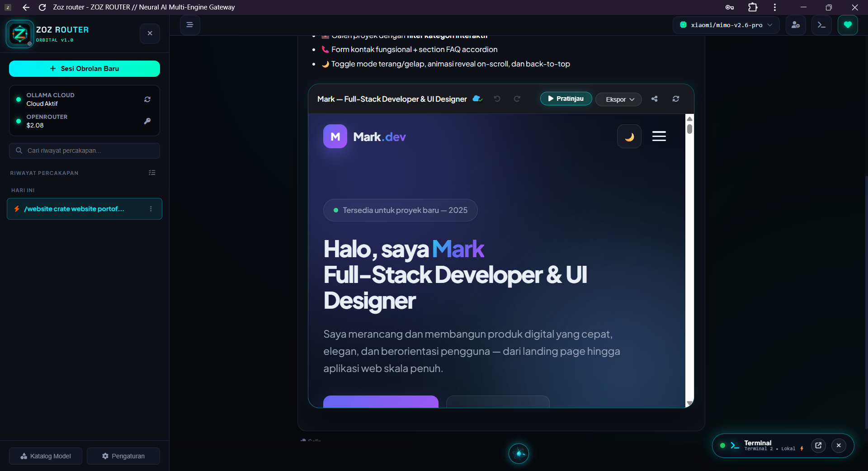Start a new chat with Sesi Obrolan Baru
This screenshot has width=868, height=471.
[85, 69]
